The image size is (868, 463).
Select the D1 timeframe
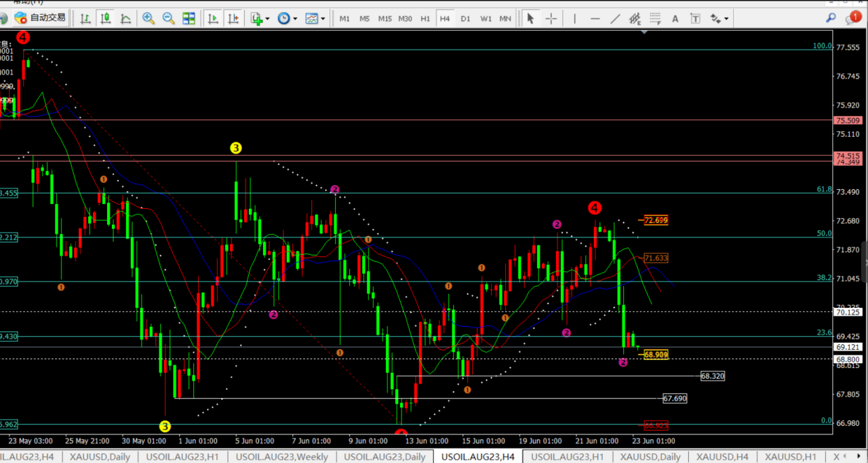click(x=465, y=18)
